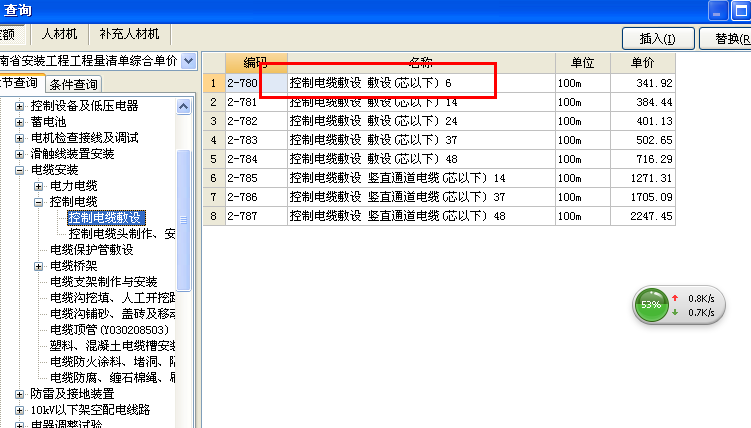Select 电缆沟铺砂、盖砖 tree item

point(113,314)
